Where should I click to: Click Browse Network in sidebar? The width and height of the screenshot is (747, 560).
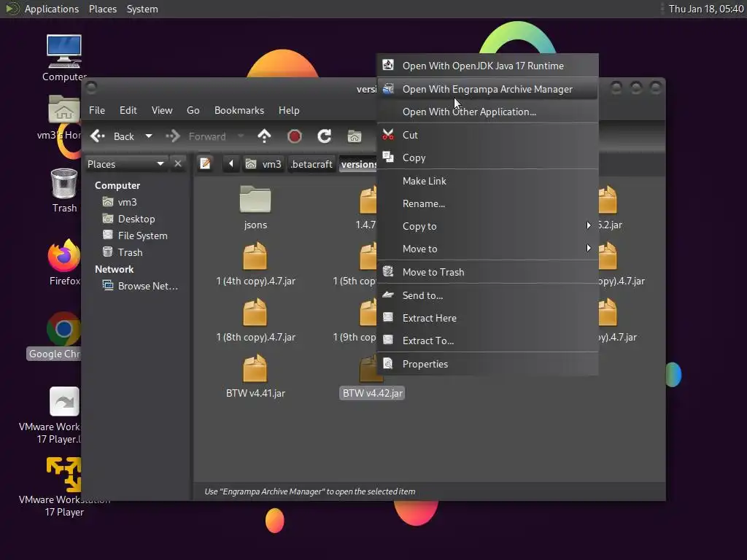(140, 286)
